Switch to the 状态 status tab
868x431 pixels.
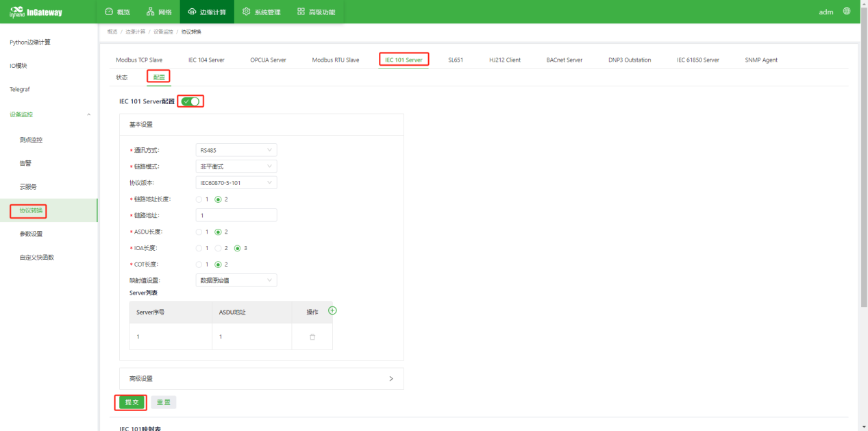122,77
